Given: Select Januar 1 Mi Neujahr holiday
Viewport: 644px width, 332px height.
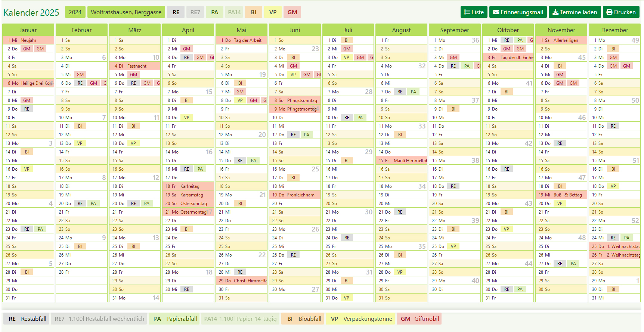Looking at the screenshot, I should [x=28, y=40].
